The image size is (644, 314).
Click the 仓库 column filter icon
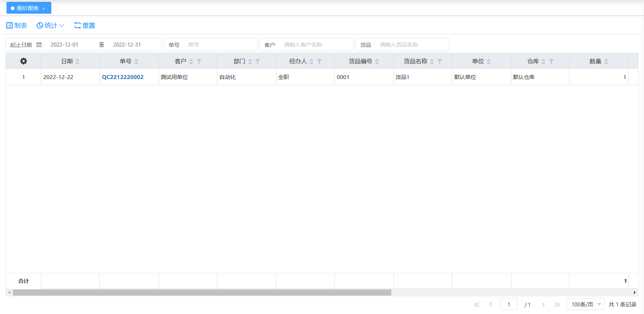[551, 62]
